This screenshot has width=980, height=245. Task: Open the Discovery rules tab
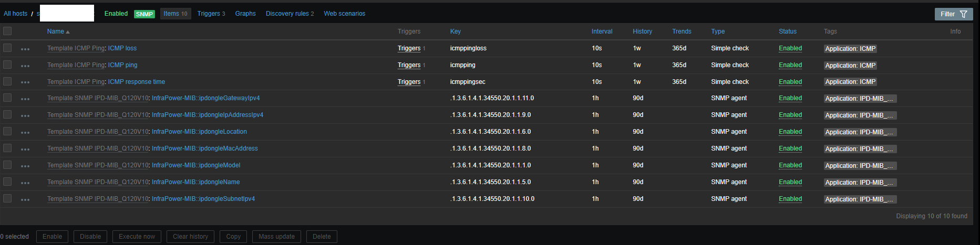[x=287, y=14]
